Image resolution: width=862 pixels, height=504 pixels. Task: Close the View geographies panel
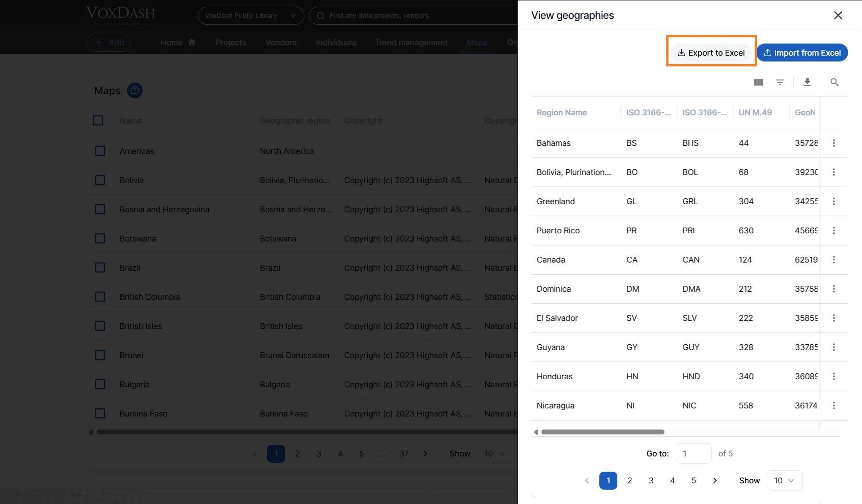pos(838,15)
